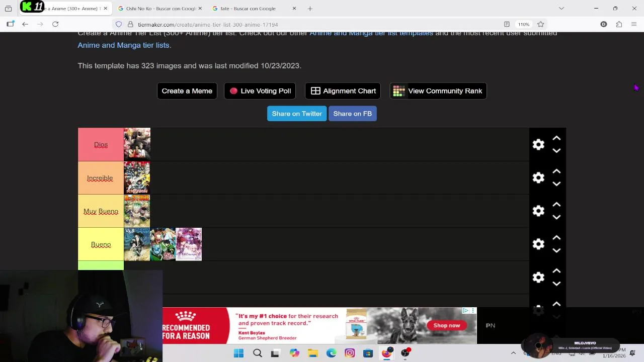Open the Firefox account D icon
The image size is (644, 362).
[x=604, y=24]
